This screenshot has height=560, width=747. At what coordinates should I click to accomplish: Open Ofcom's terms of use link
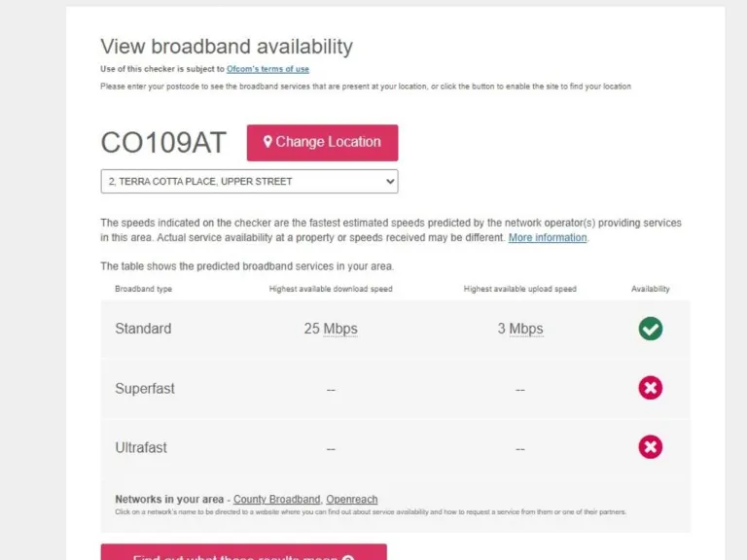click(267, 69)
